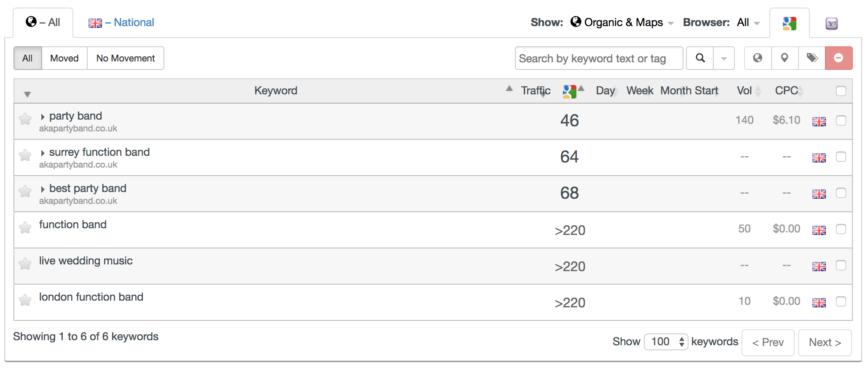Tick the checkbox for surrey function band
Screen dimensions: 868x368
pos(841,157)
